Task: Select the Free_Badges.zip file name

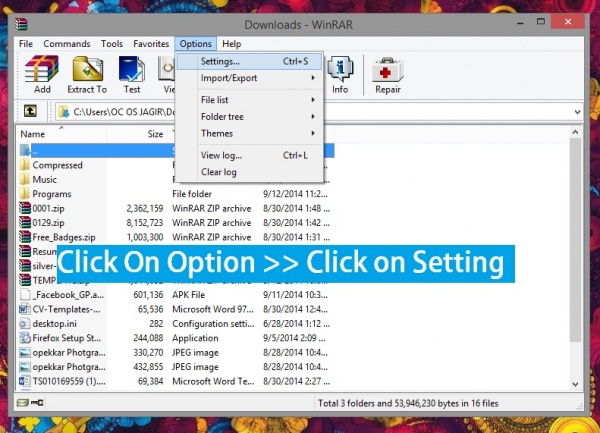Action: (64, 238)
